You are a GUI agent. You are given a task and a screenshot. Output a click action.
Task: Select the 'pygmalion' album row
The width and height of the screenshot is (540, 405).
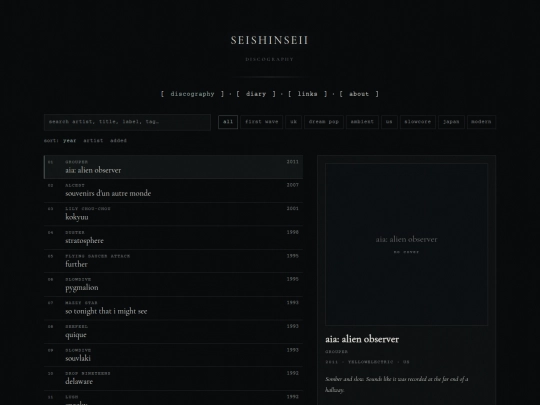coord(173,284)
